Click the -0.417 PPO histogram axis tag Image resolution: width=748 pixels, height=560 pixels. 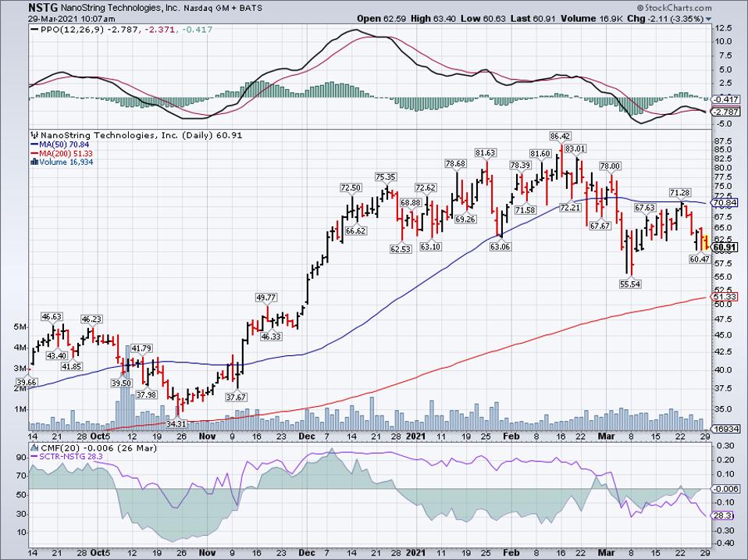(x=725, y=99)
